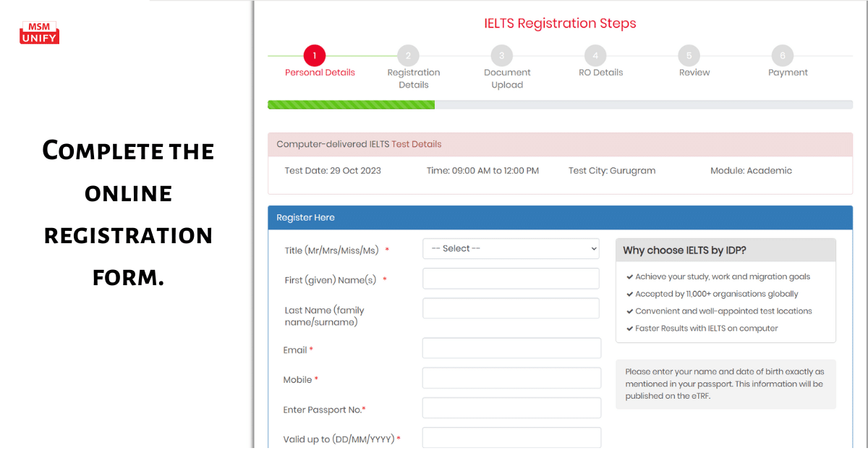Click checkmark beside 'Achieve your study, work and migration goals'
868x456 pixels.
tap(629, 276)
